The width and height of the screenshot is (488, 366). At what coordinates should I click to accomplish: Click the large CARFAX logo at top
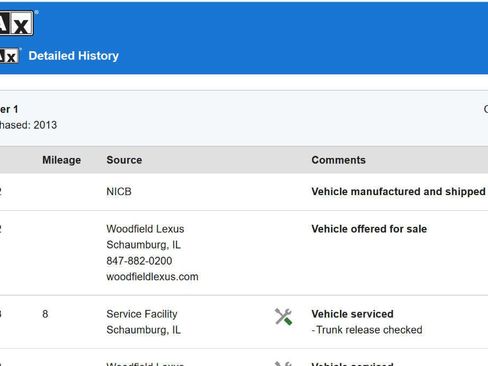click(17, 23)
